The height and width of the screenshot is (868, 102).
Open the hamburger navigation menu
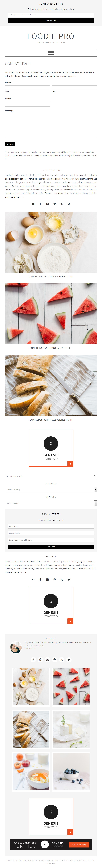[51, 53]
